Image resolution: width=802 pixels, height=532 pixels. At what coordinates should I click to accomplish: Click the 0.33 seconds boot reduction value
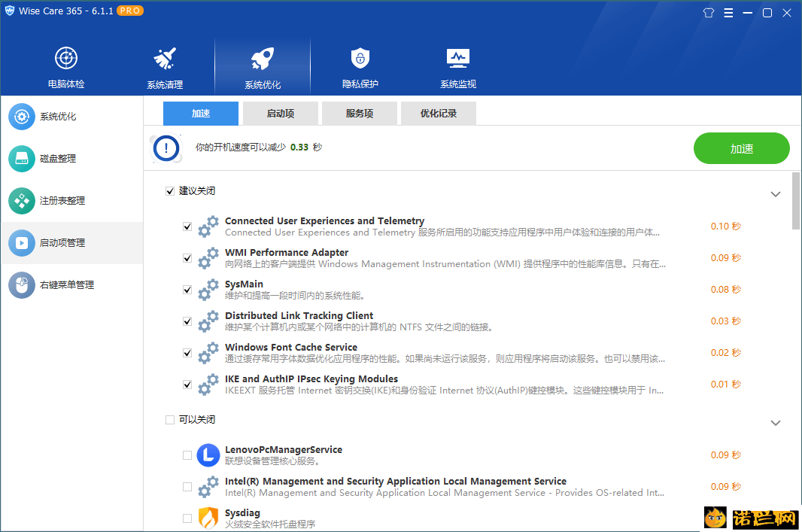(x=299, y=147)
